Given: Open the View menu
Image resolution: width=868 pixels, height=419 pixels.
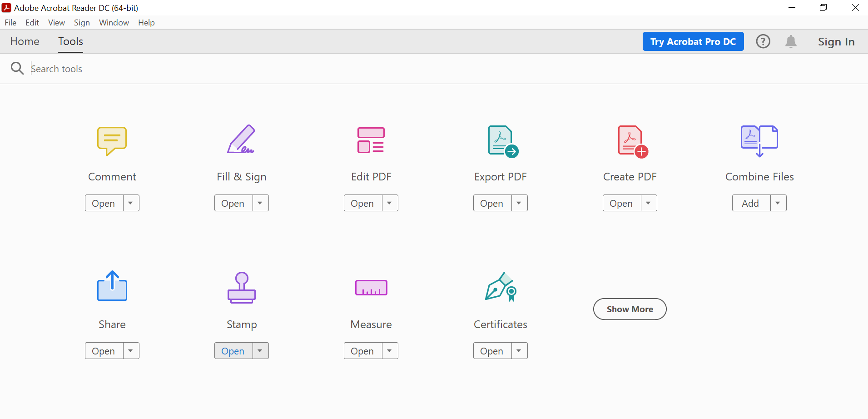Looking at the screenshot, I should point(56,22).
